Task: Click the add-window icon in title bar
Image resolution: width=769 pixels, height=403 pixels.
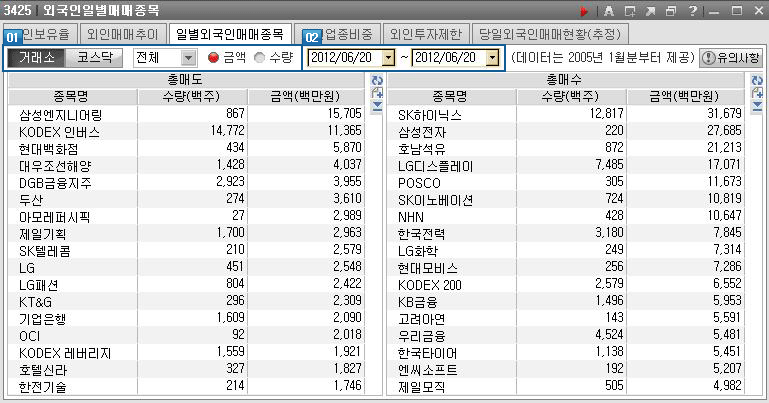Action: click(630, 11)
